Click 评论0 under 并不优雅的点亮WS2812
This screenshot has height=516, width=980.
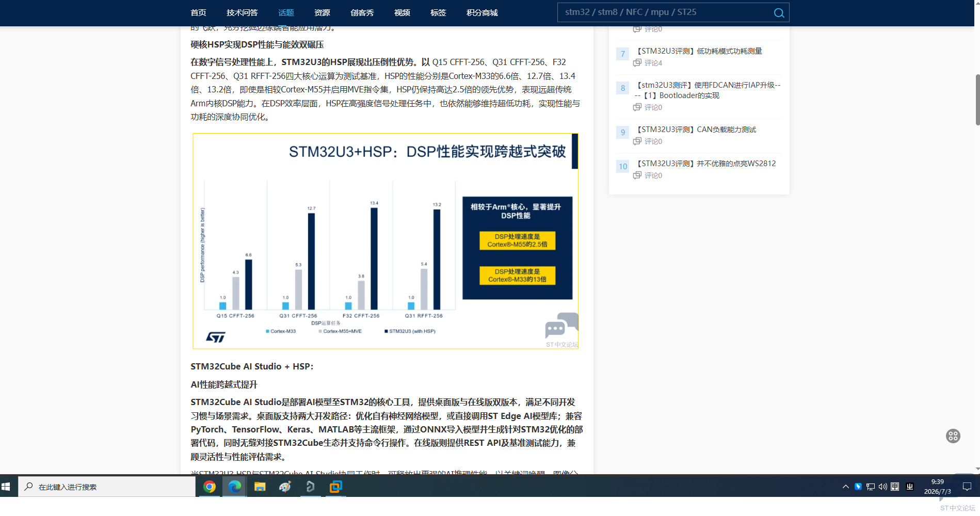(x=653, y=175)
